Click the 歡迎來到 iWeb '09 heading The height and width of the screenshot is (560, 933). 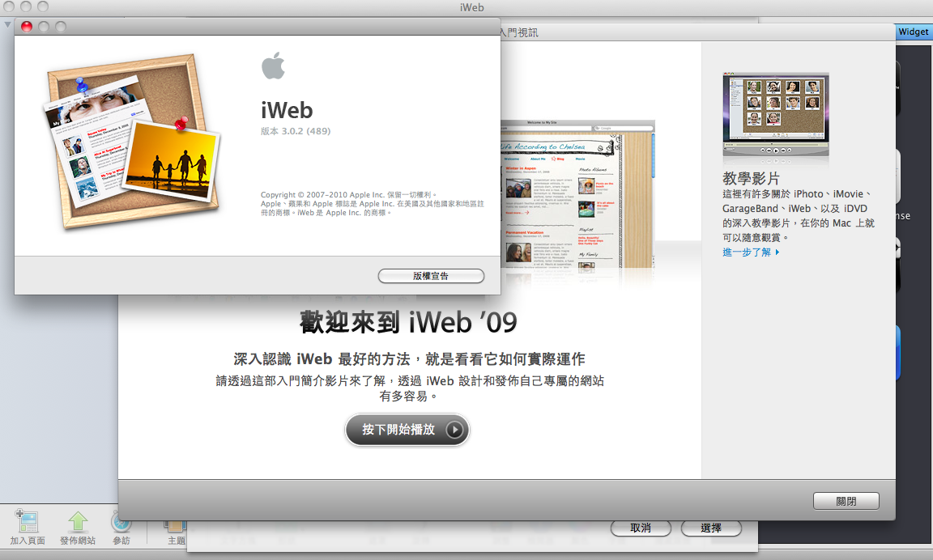coord(408,322)
